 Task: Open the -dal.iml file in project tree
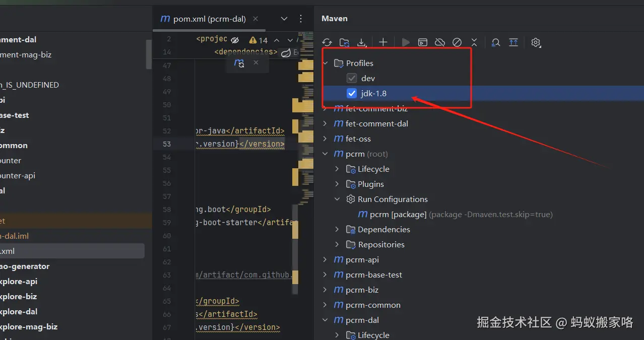click(x=15, y=236)
